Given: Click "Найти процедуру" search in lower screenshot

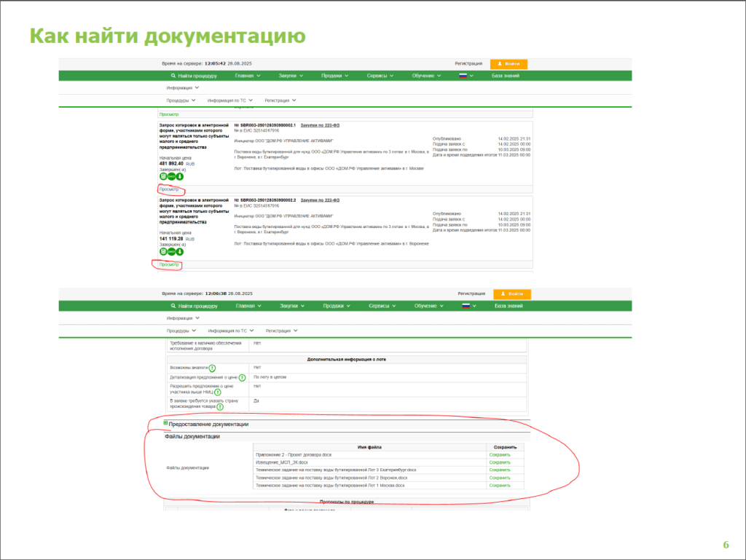Looking at the screenshot, I should click(x=194, y=306).
